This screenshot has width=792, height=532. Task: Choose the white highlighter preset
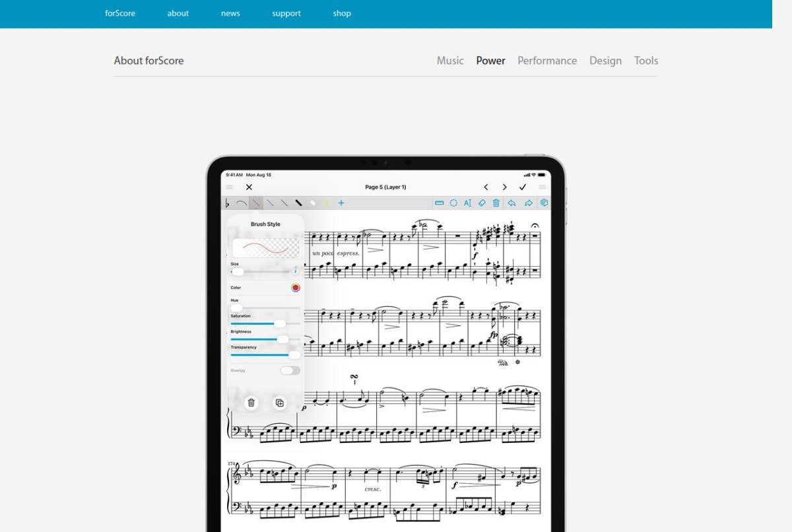click(x=313, y=203)
